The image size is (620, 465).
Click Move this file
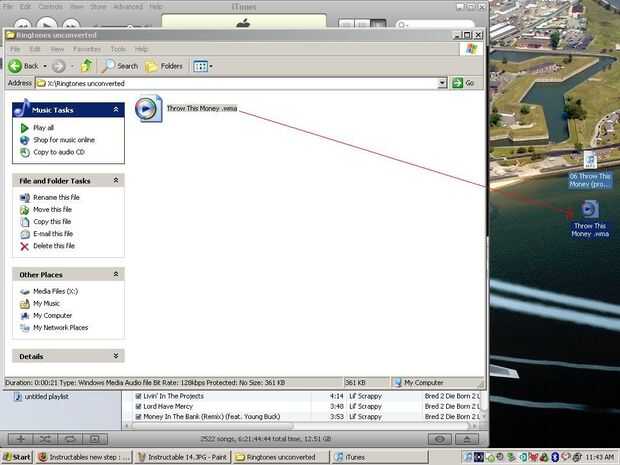click(52, 210)
